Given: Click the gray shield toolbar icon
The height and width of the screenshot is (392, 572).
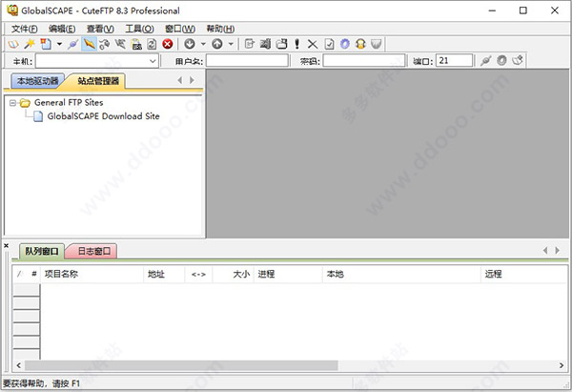Looking at the screenshot, I should [377, 44].
